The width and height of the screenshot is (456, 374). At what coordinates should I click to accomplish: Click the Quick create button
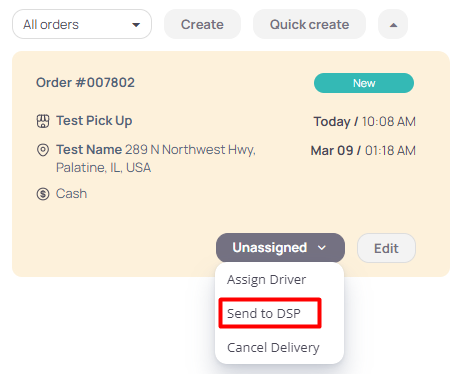click(x=309, y=24)
